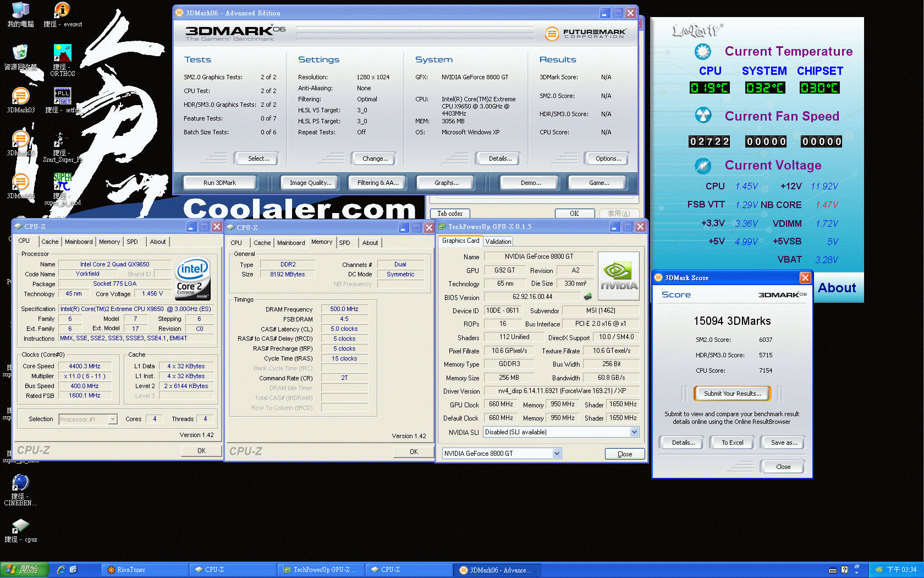Click Close button in GPU-Z
Image resolution: width=924 pixels, height=578 pixels.
coord(625,454)
